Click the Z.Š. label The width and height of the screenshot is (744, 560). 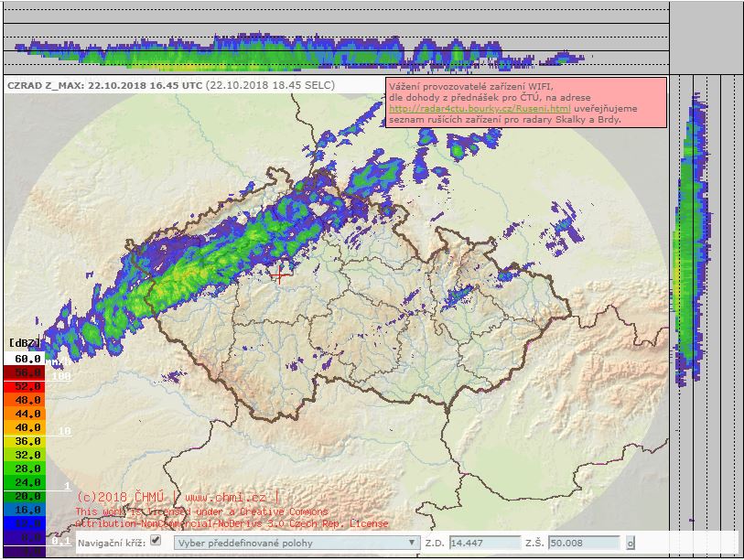point(534,543)
